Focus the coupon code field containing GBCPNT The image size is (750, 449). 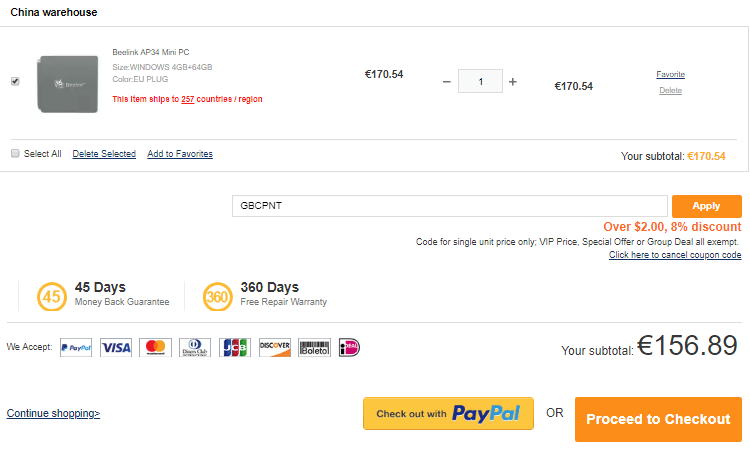450,206
